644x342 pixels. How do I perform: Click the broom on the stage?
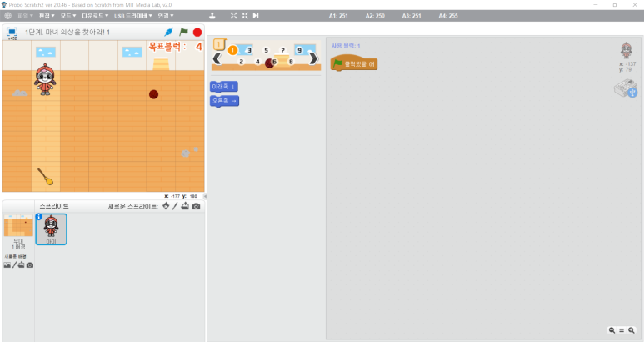[45, 176]
